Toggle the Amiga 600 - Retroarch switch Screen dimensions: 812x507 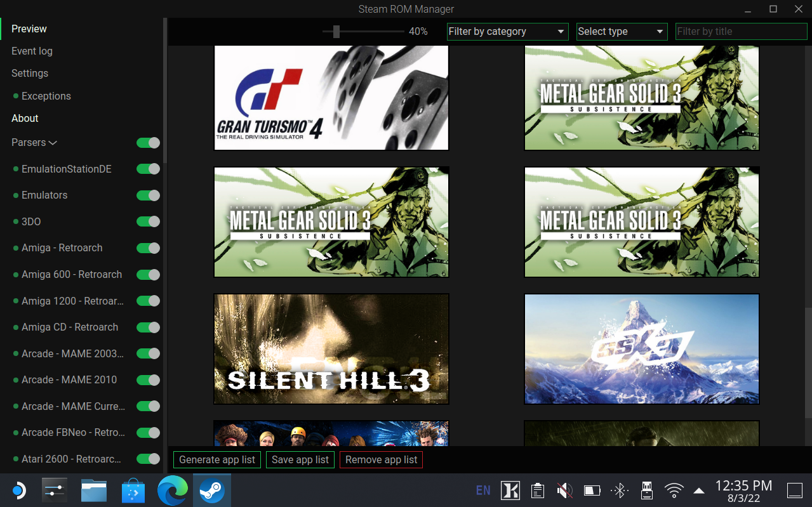pos(148,275)
